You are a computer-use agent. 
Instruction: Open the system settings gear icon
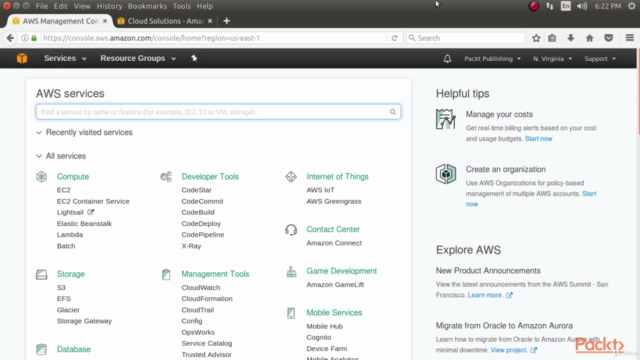(x=632, y=6)
